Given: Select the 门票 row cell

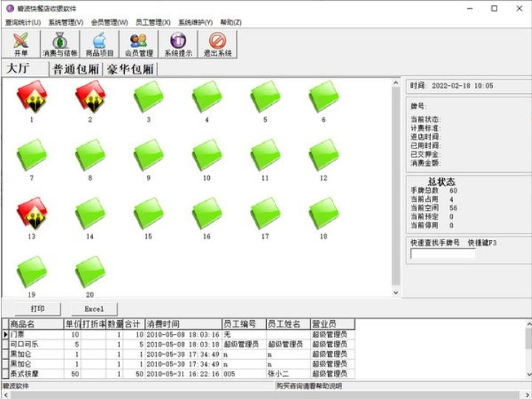Looking at the screenshot, I should coord(36,335).
